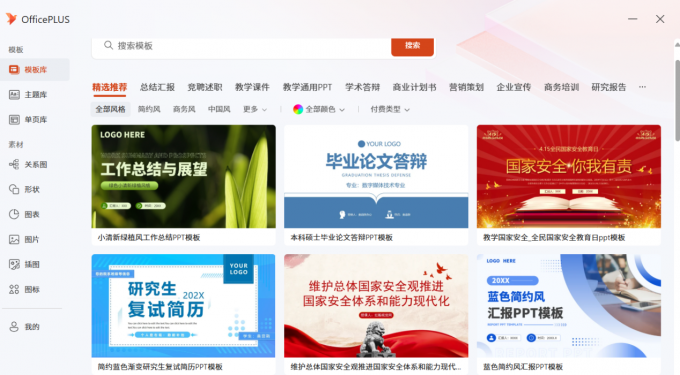Filter by 简约风 style
The height and width of the screenshot is (375, 680).
click(149, 109)
